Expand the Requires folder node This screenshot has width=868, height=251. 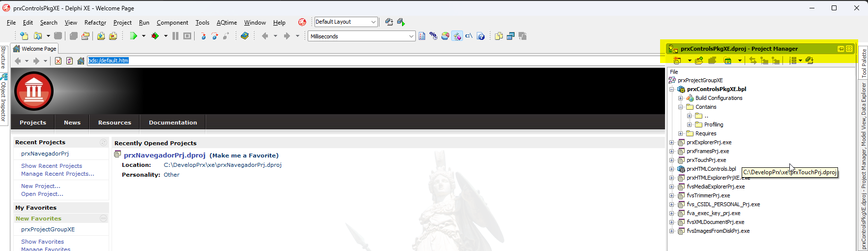pos(681,133)
